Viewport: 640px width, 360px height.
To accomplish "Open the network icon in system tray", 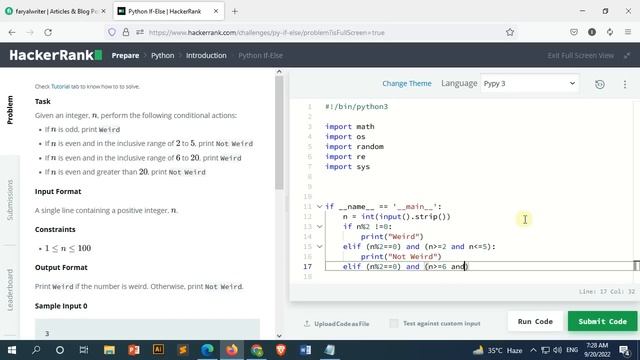I will [x=545, y=350].
